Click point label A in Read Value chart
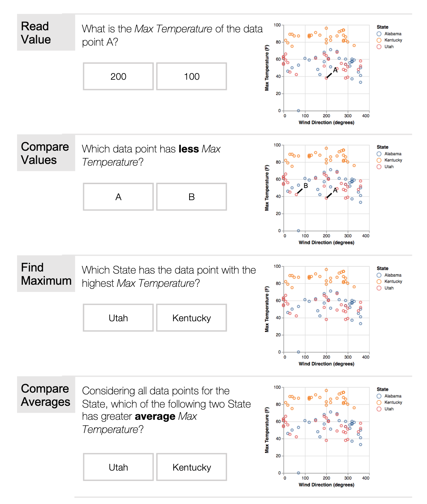This screenshot has height=504, width=427. coord(335,70)
